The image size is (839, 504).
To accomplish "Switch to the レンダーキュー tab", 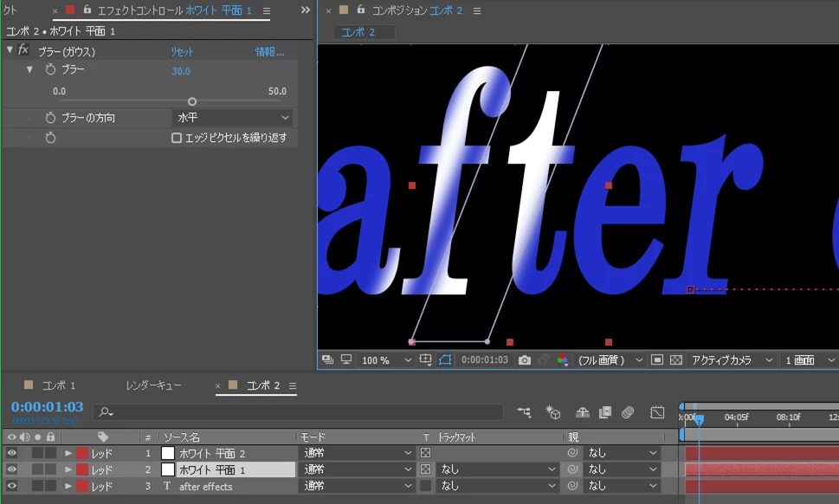I will click(x=153, y=385).
